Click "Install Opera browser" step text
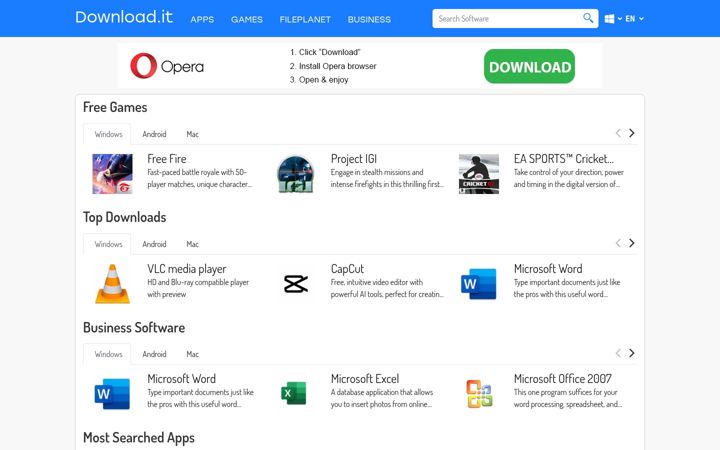The height and width of the screenshot is (450, 720). click(338, 66)
